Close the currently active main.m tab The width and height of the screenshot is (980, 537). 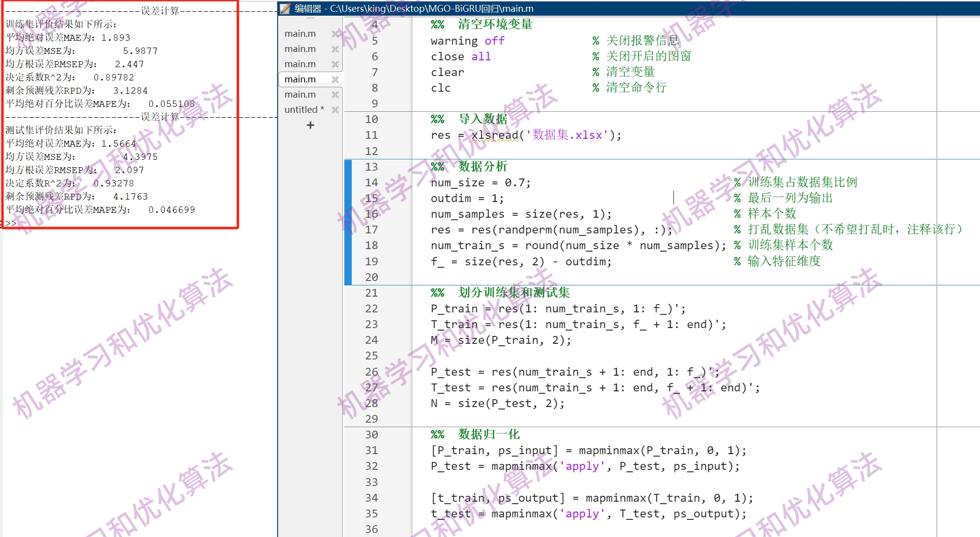click(x=335, y=79)
